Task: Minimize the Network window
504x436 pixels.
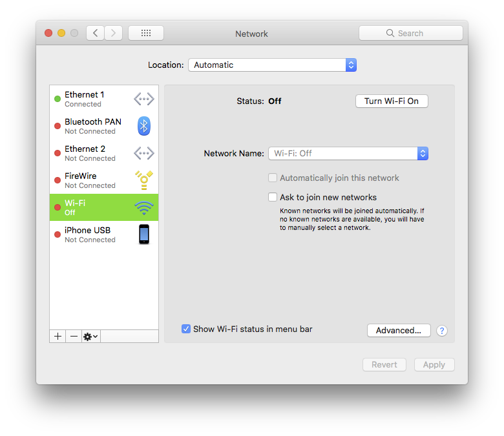Action: point(61,33)
